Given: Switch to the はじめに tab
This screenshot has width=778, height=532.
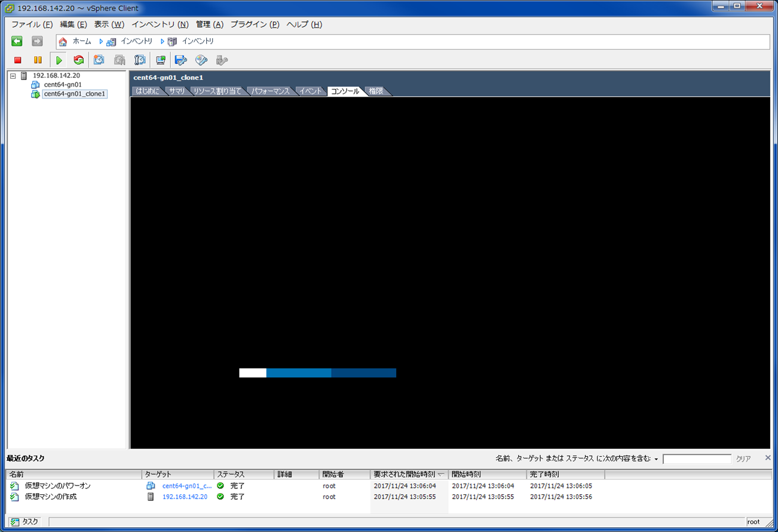Looking at the screenshot, I should 148,91.
